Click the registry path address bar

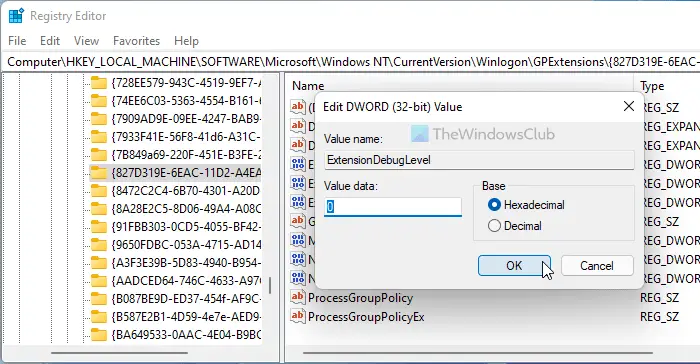click(350, 62)
